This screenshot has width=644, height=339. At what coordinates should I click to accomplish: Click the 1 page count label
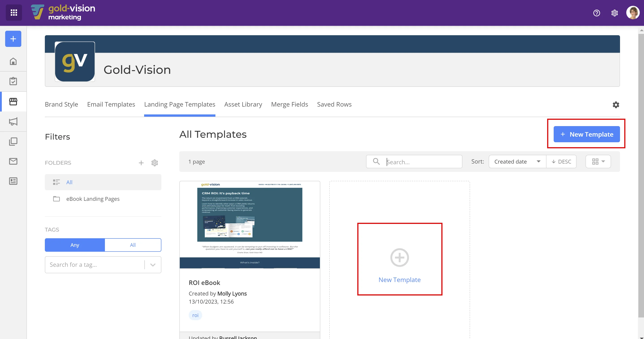pos(197,162)
